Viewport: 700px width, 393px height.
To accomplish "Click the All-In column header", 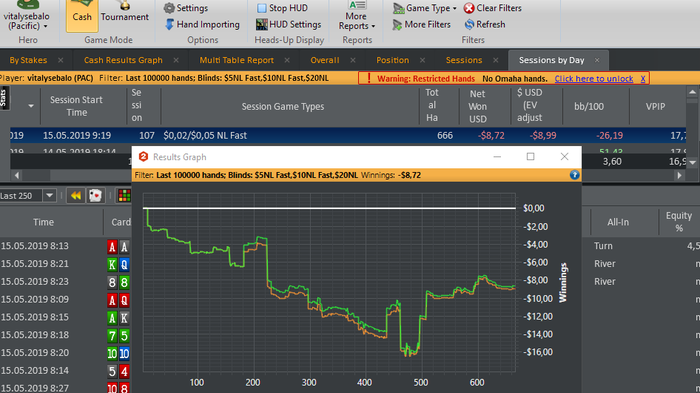I will [x=618, y=222].
